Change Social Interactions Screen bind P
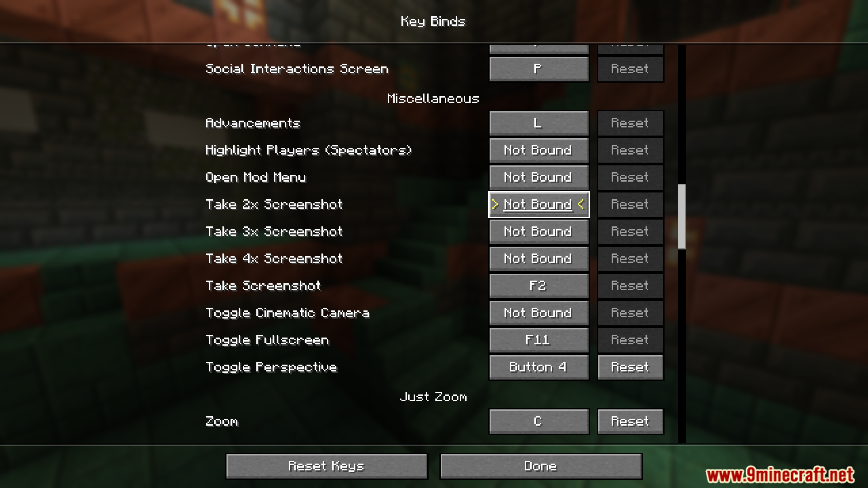Viewport: 868px width, 488px height. coord(539,69)
